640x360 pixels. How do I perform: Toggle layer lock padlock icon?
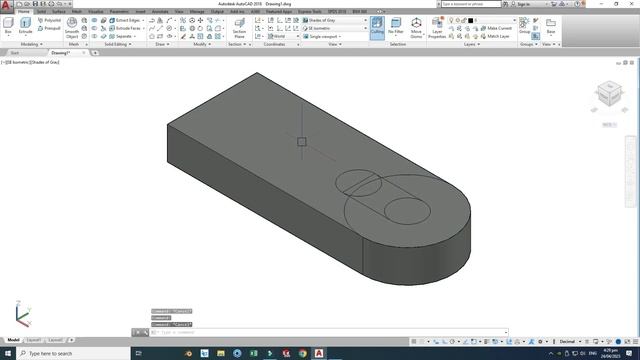(464, 20)
